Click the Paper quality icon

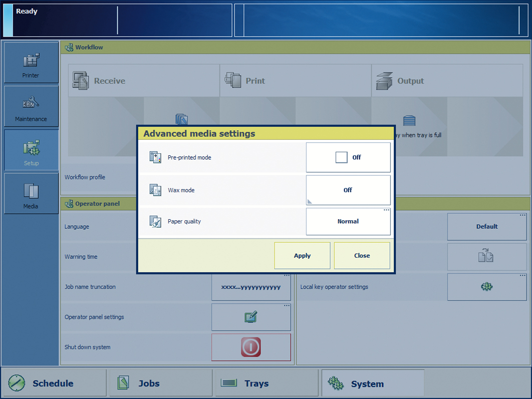pyautogui.click(x=155, y=221)
